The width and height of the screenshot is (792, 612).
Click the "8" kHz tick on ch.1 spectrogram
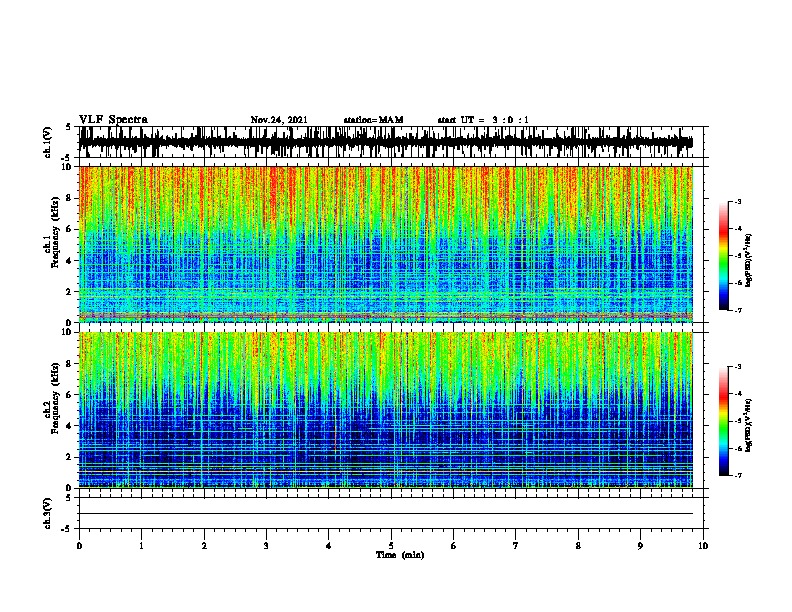coord(70,198)
